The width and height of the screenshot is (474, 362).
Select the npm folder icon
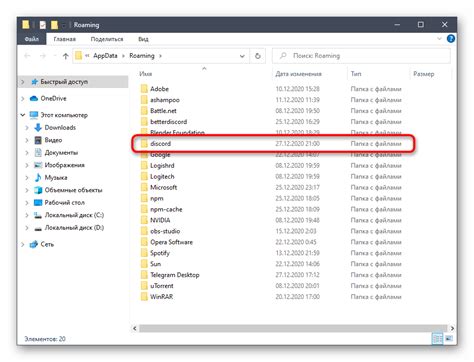point(144,198)
